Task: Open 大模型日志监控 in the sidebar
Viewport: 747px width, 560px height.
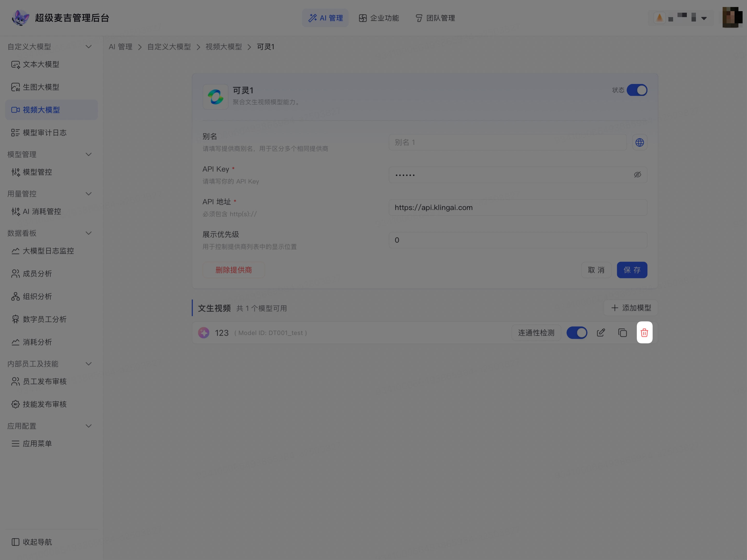Action: 51,251
